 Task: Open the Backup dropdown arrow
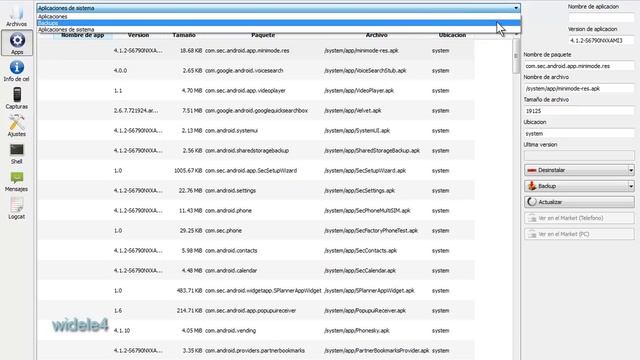pyautogui.click(x=631, y=186)
